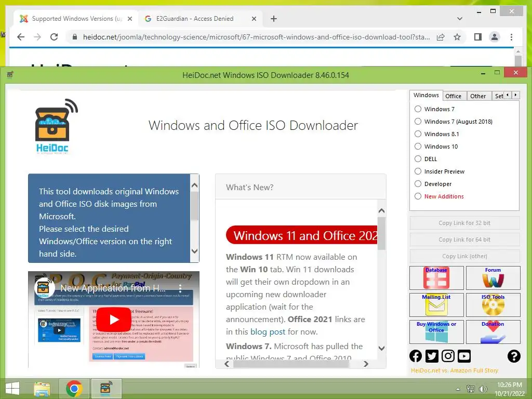Click the help question mark icon
The width and height of the screenshot is (532, 399).
514,356
